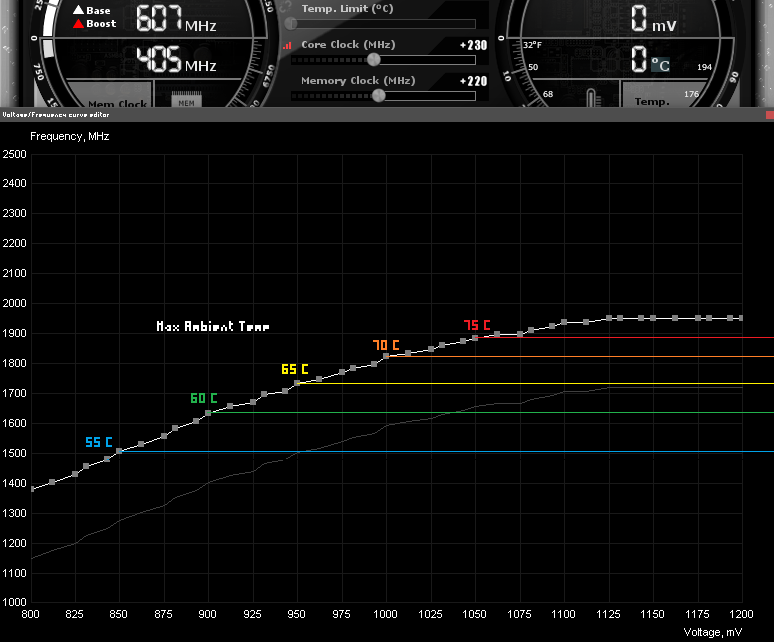This screenshot has height=642, width=774.
Task: Click the curve editor title bar text
Action: point(56,115)
